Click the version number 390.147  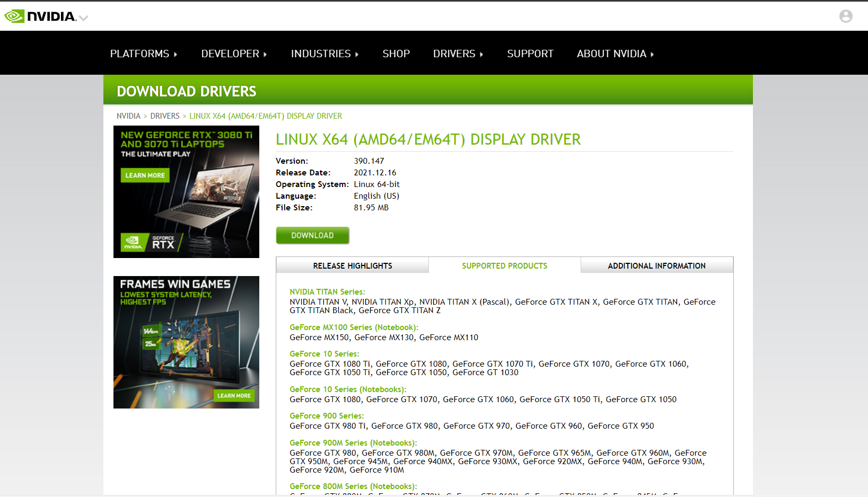pos(369,161)
